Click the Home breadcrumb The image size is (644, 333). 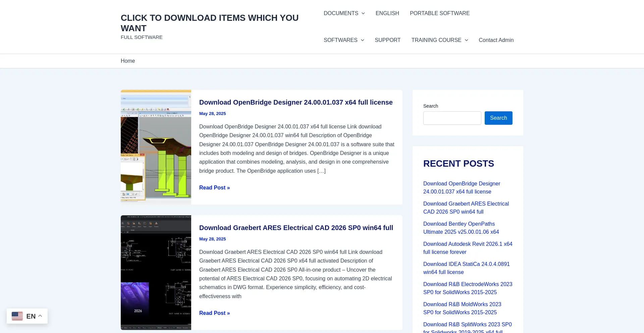pyautogui.click(x=128, y=61)
